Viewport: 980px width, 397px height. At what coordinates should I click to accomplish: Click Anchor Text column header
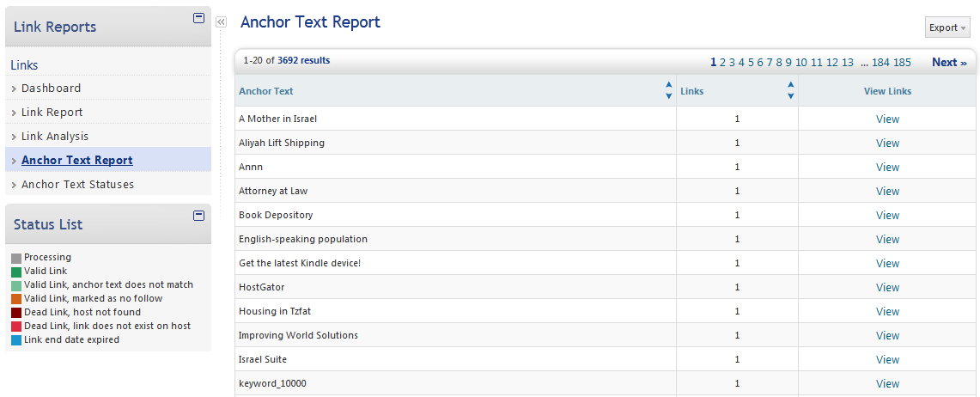click(266, 91)
